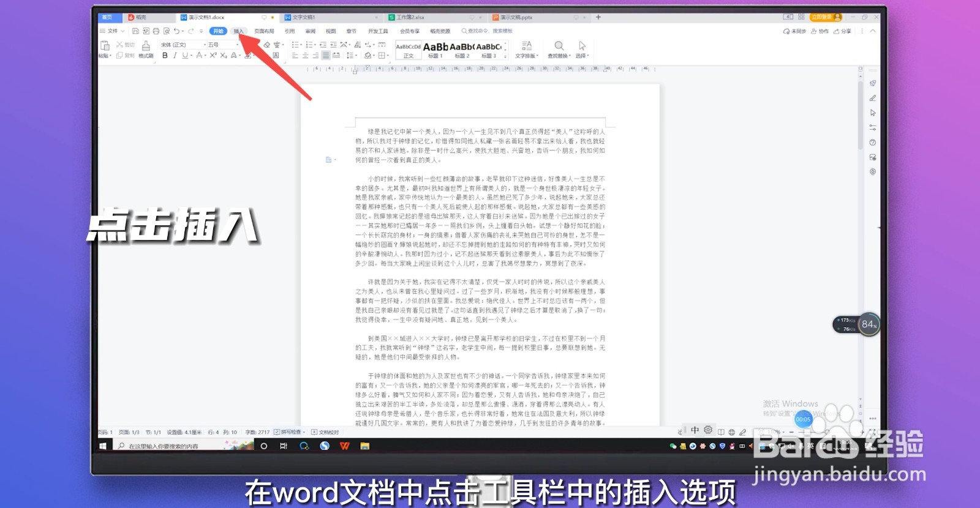Click 文档校对 in the status bar
The width and height of the screenshot is (980, 508).
325,432
